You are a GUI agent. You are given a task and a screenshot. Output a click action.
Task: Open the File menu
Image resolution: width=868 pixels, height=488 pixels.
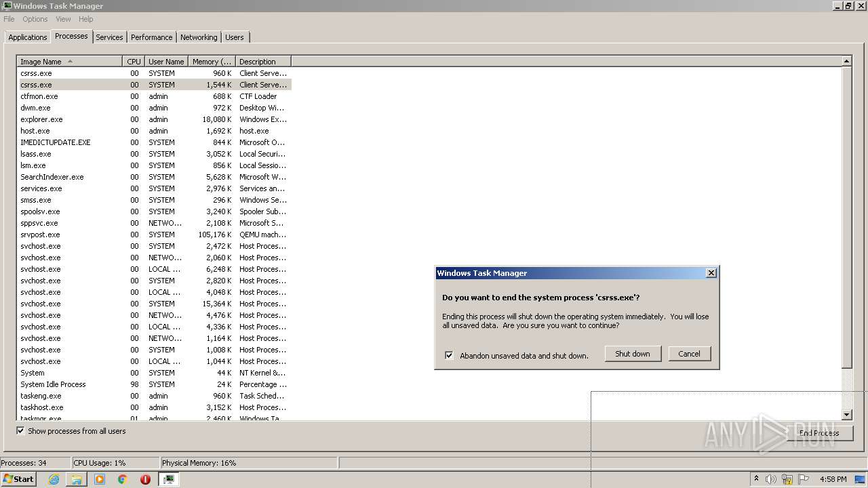click(x=9, y=19)
